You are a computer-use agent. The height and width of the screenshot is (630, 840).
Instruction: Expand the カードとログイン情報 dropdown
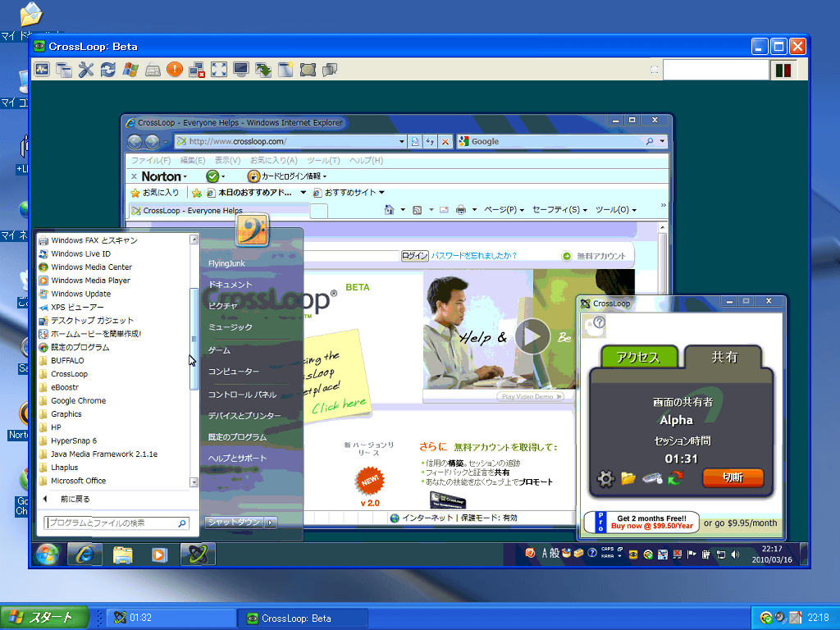coord(325,176)
